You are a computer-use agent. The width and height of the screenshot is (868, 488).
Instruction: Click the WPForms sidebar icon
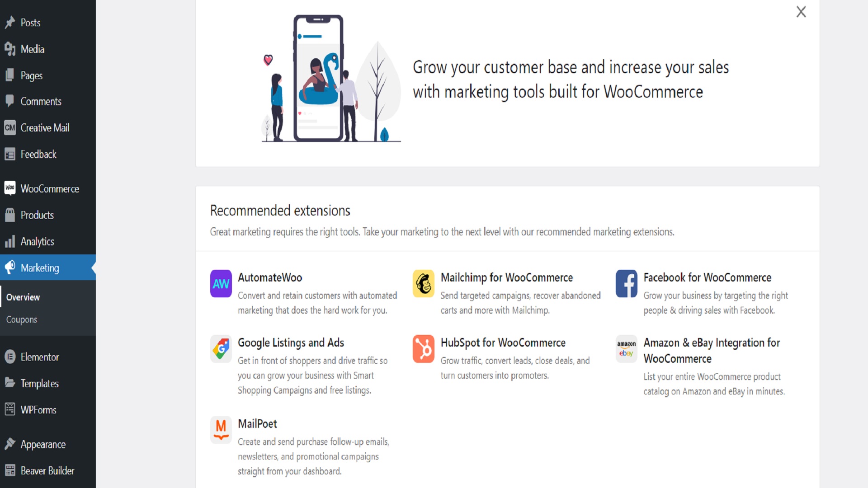pyautogui.click(x=9, y=409)
